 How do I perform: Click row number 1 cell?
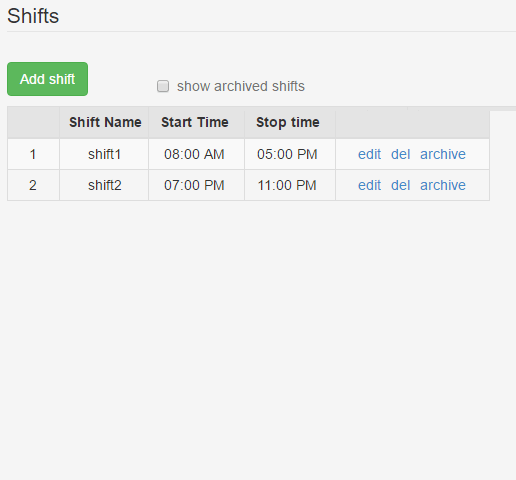(x=33, y=154)
